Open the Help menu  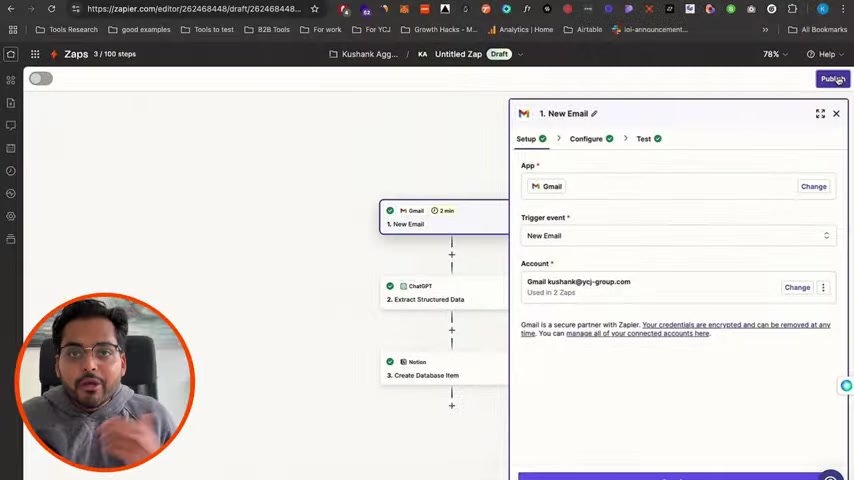(x=825, y=54)
